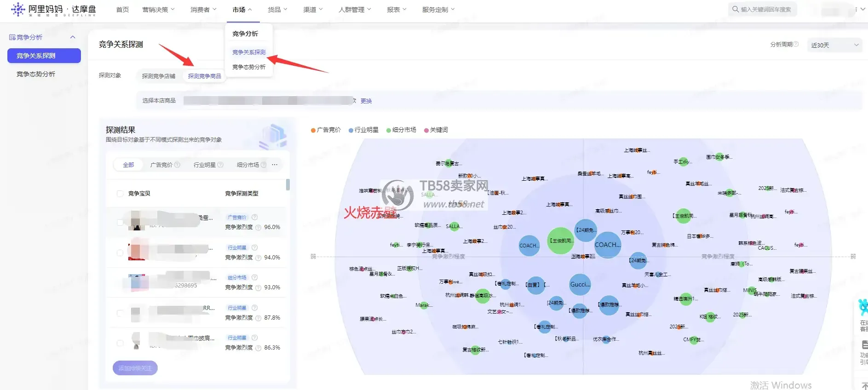Tick the checkbox for the 94.0% row
This screenshot has width=868, height=390.
click(120, 252)
